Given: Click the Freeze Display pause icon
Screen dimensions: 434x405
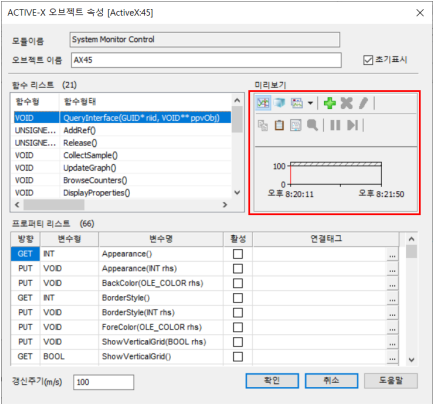Looking at the screenshot, I should (x=335, y=125).
